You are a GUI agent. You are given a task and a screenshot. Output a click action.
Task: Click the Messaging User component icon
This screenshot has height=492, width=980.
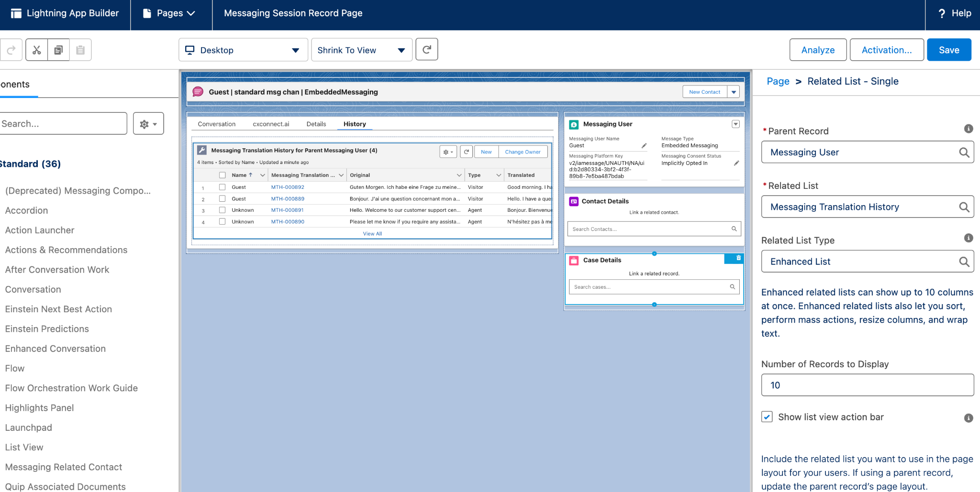(574, 124)
